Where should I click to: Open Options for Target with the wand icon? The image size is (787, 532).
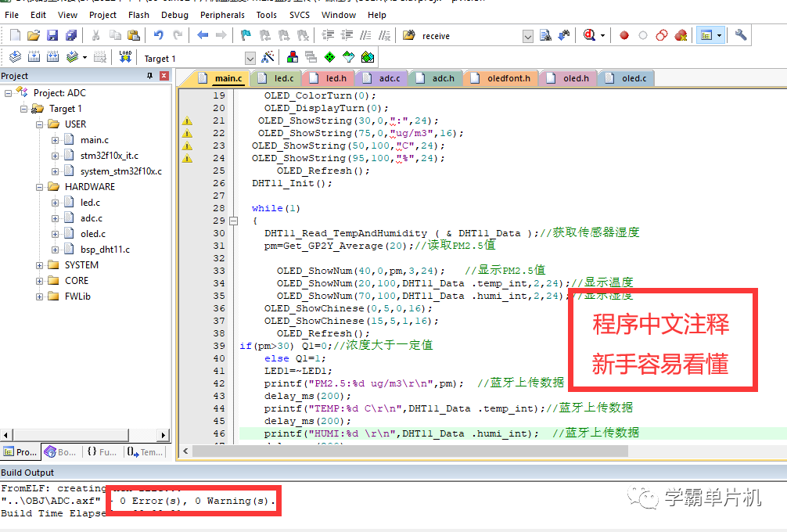point(269,56)
